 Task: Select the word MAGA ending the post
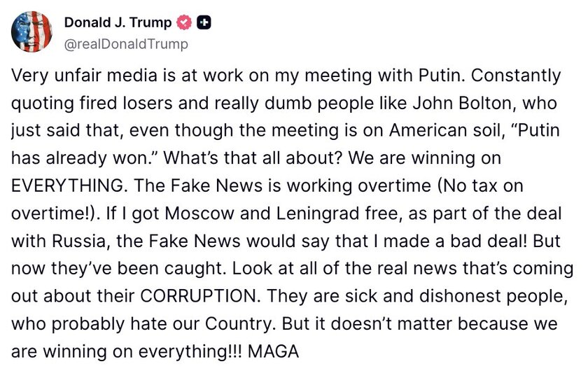(274, 352)
